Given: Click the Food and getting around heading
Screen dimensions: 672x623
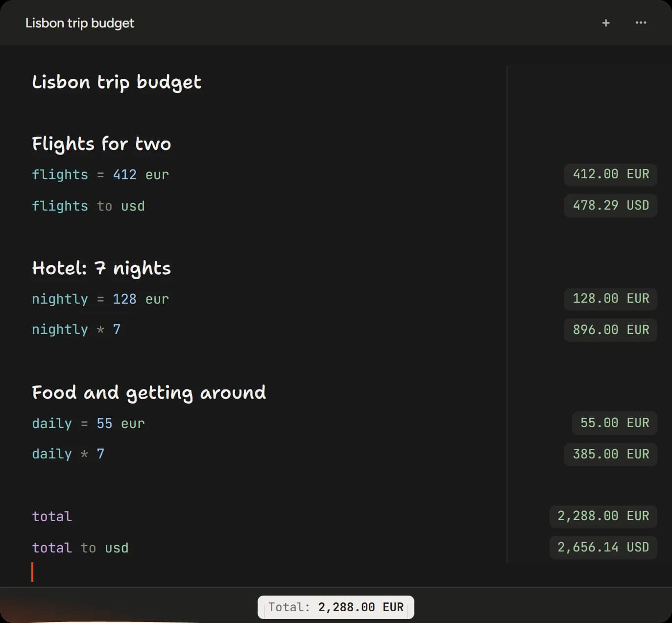Looking at the screenshot, I should pos(149,393).
